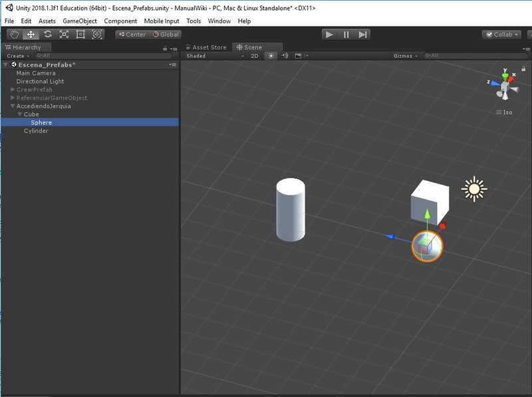Open the Shaded draw mode dropdown
Viewport: 532px width, 397px height.
[x=214, y=56]
